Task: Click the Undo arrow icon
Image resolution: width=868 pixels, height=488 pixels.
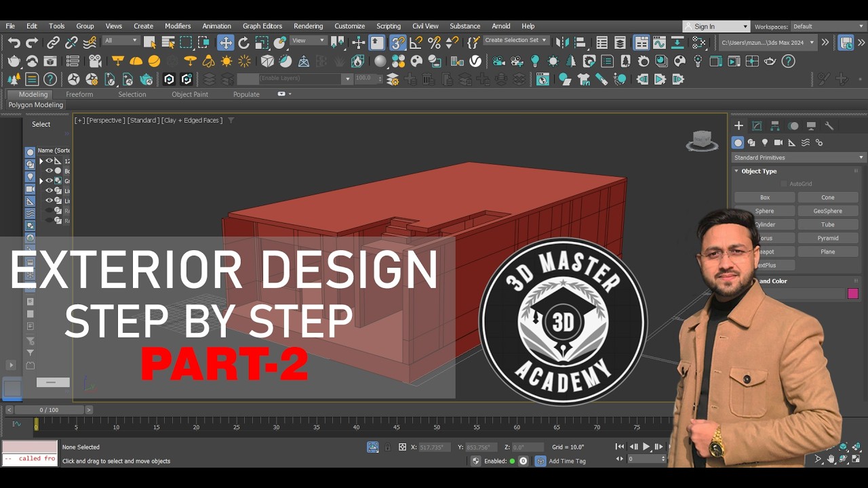Action: point(14,43)
